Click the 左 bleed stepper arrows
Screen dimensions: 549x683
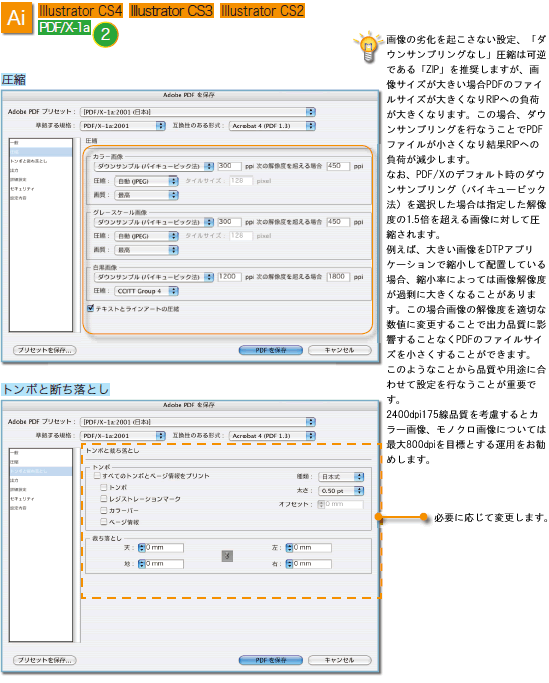[x=289, y=548]
